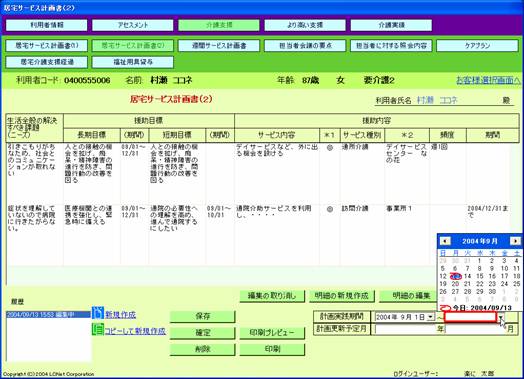
Task: Click the 村瀬 ココネ user name link
Action: coord(437,100)
